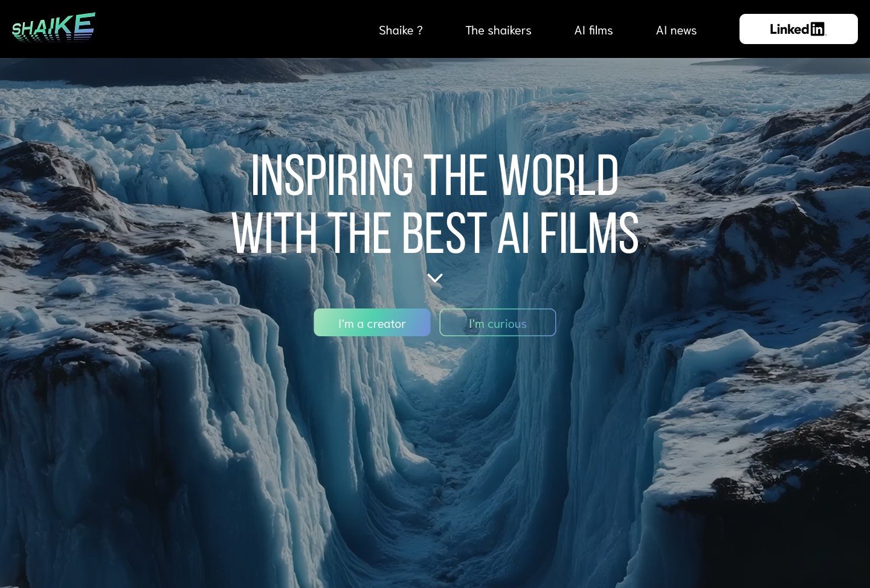The height and width of the screenshot is (588, 870).
Task: Click the glacier background video
Action: tap(435, 453)
